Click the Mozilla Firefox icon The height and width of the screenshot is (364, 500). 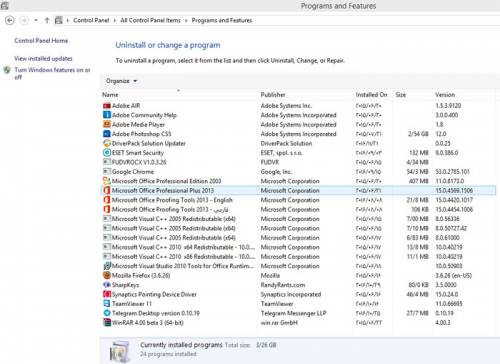click(107, 275)
